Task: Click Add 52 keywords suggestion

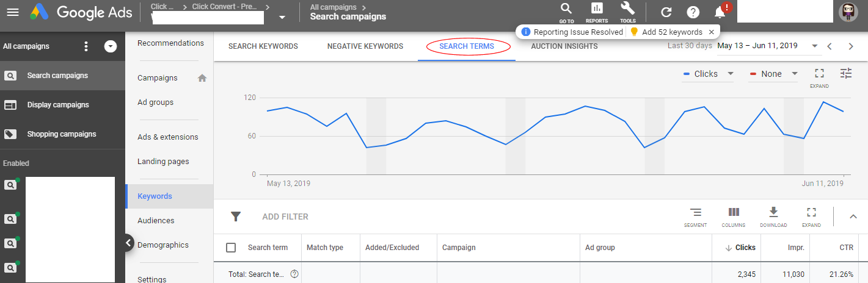Action: (x=666, y=32)
